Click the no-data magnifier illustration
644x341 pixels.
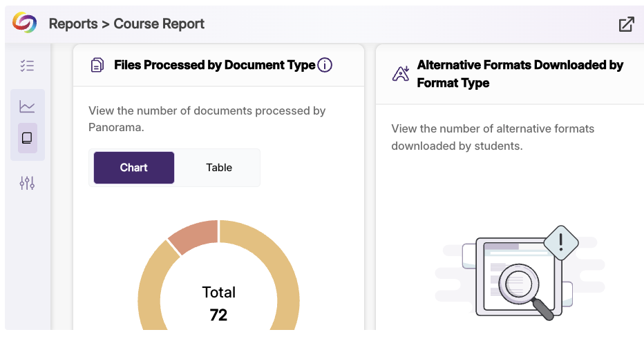coord(520,273)
